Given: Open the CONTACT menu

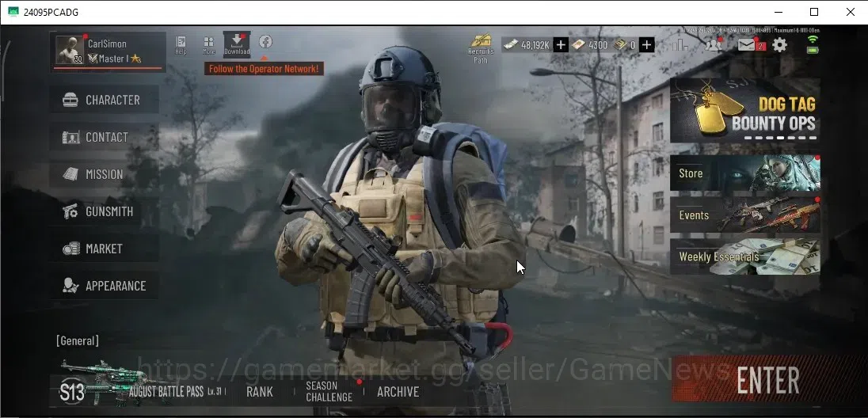Looking at the screenshot, I should [104, 137].
